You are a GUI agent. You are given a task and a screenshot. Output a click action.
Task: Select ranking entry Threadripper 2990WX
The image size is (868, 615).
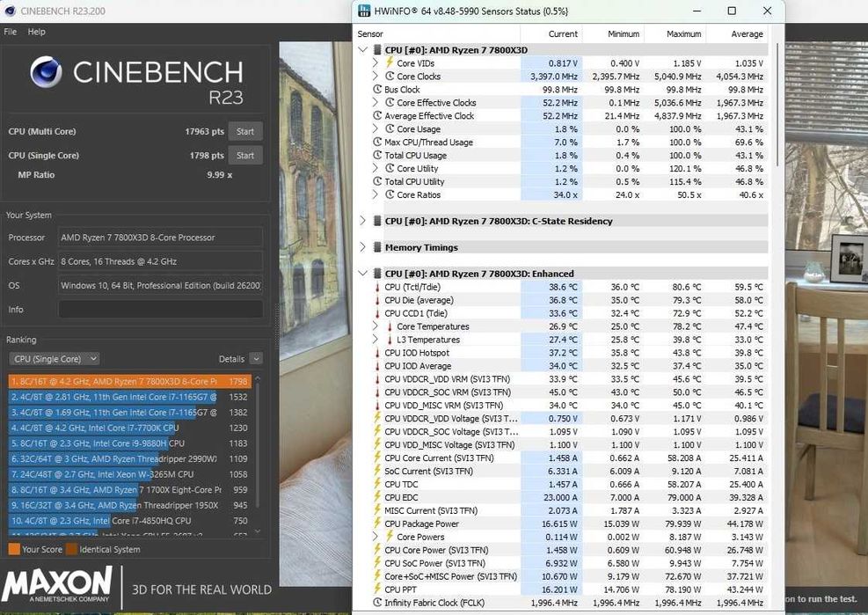coord(129,458)
